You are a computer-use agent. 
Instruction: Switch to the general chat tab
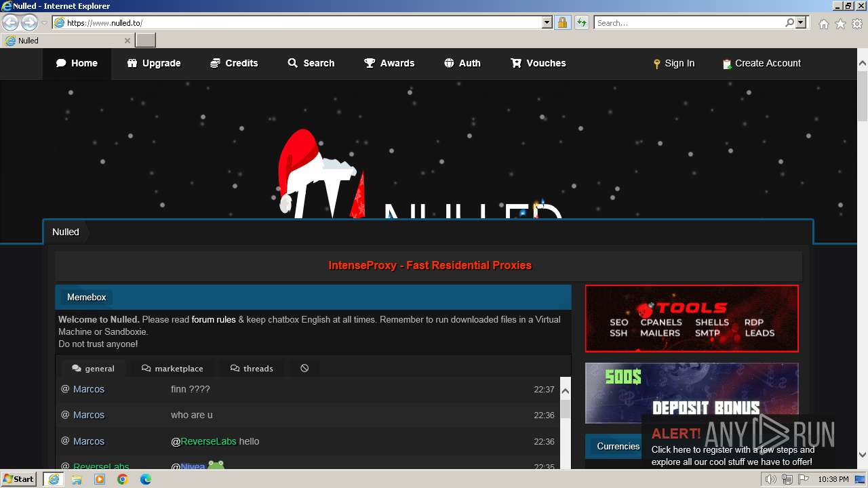[x=93, y=368]
